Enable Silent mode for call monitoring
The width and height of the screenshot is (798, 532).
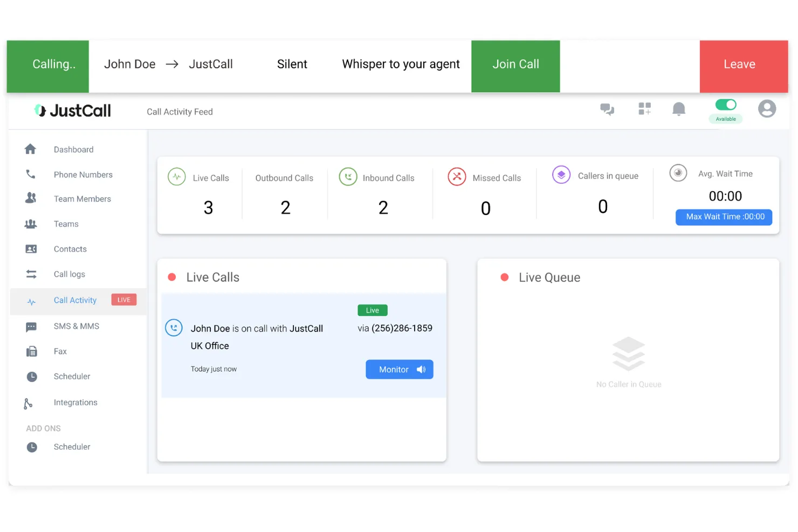click(x=292, y=64)
